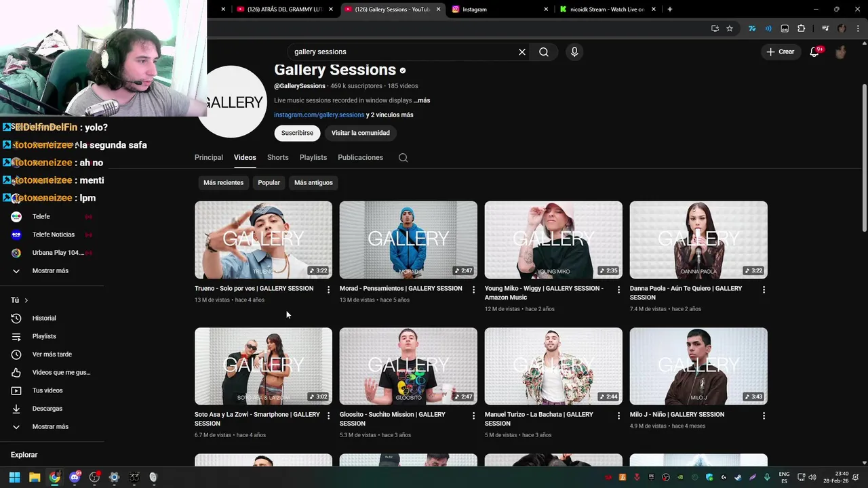Click the install app icon in address bar
This screenshot has height=488, width=868.
[x=715, y=28]
